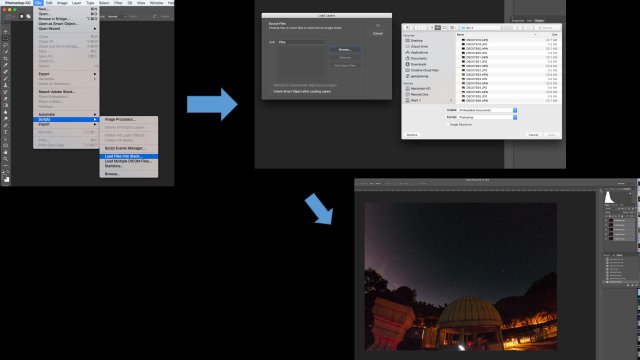Viewport: 640px width, 360px height.
Task: Open the Format dropdown in file dialog
Action: click(487, 117)
